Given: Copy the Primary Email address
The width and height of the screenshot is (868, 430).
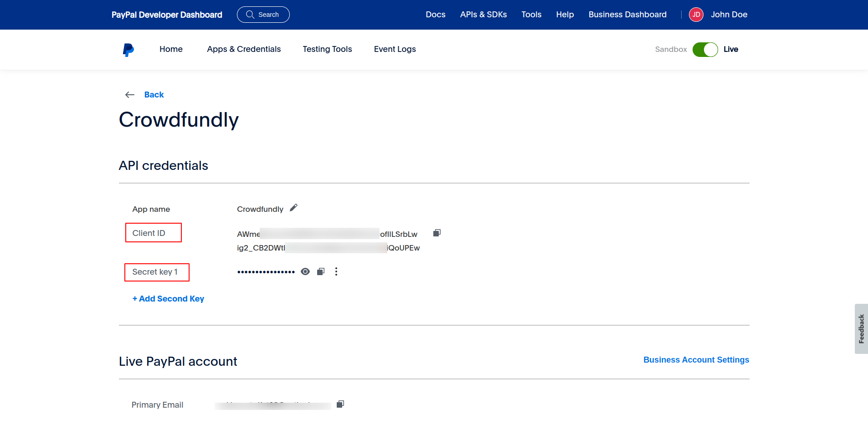Looking at the screenshot, I should pos(340,404).
